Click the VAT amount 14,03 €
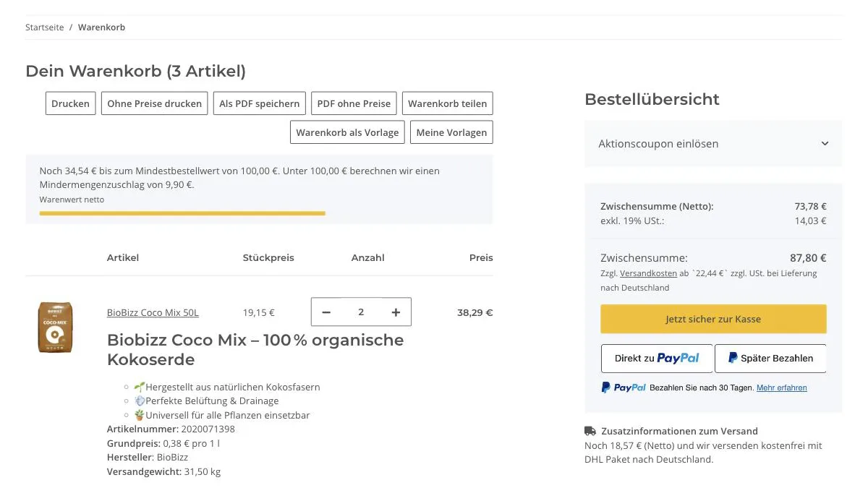Image resolution: width=868 pixels, height=488 pixels. coord(811,221)
